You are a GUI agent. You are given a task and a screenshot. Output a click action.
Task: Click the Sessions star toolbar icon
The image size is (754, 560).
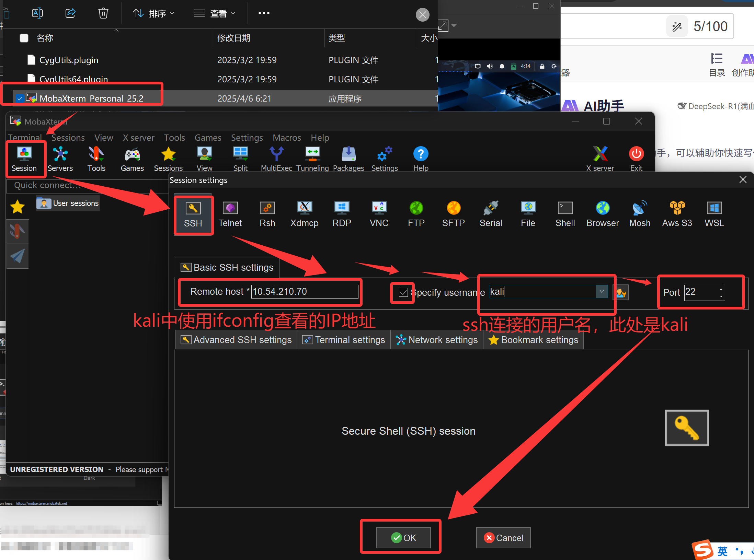point(168,159)
